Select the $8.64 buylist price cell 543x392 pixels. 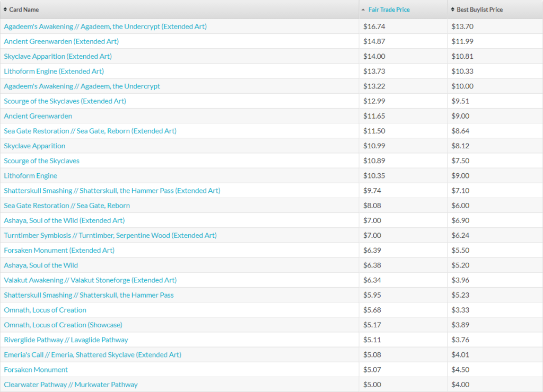coord(495,130)
